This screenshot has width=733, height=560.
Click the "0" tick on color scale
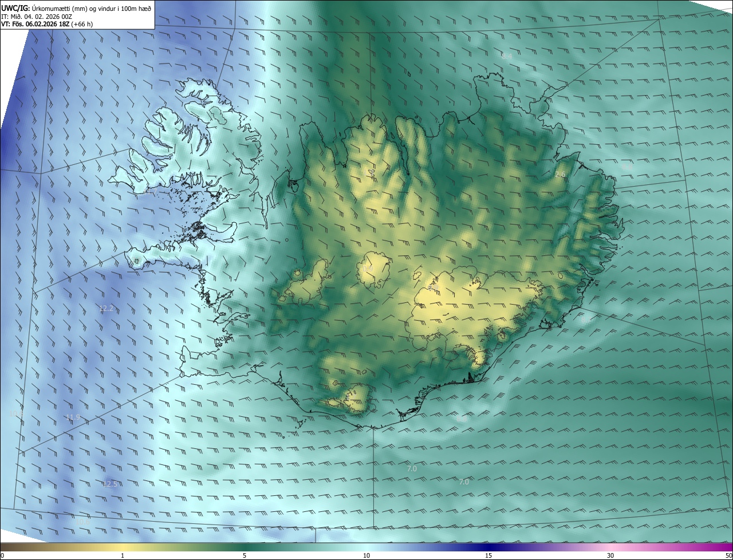point(2,555)
